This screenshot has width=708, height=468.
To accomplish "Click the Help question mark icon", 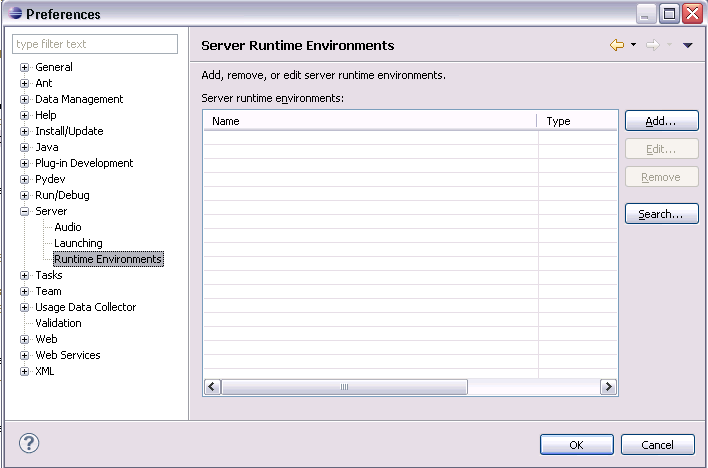I will pyautogui.click(x=29, y=443).
